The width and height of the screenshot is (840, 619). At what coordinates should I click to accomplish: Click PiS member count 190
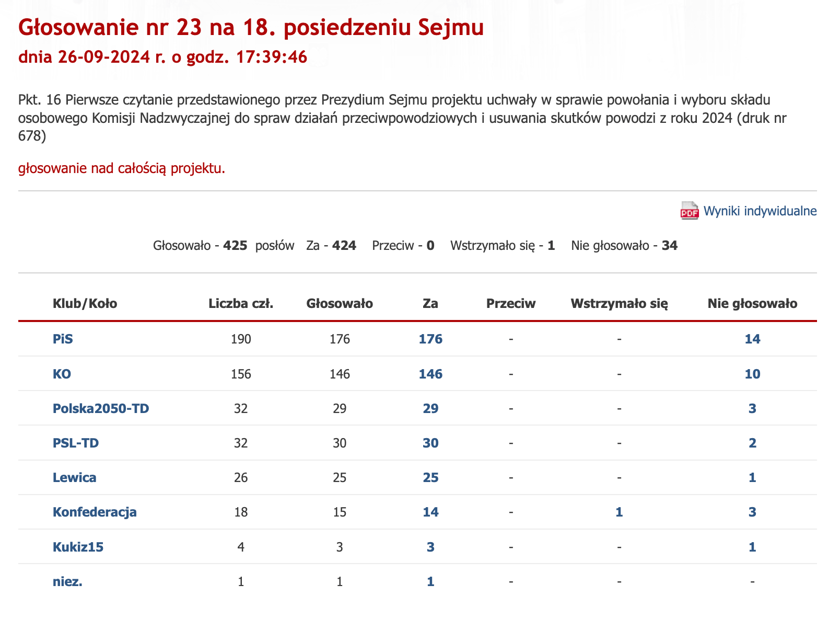(241, 339)
